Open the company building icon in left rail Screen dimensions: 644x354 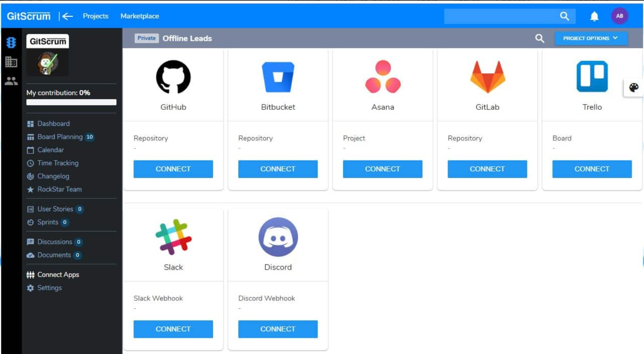[11, 62]
